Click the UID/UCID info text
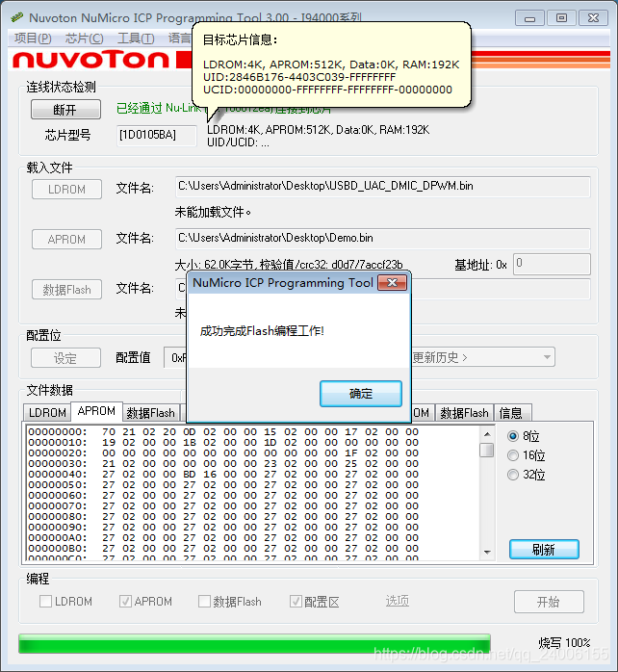The height and width of the screenshot is (672, 618). tap(239, 142)
